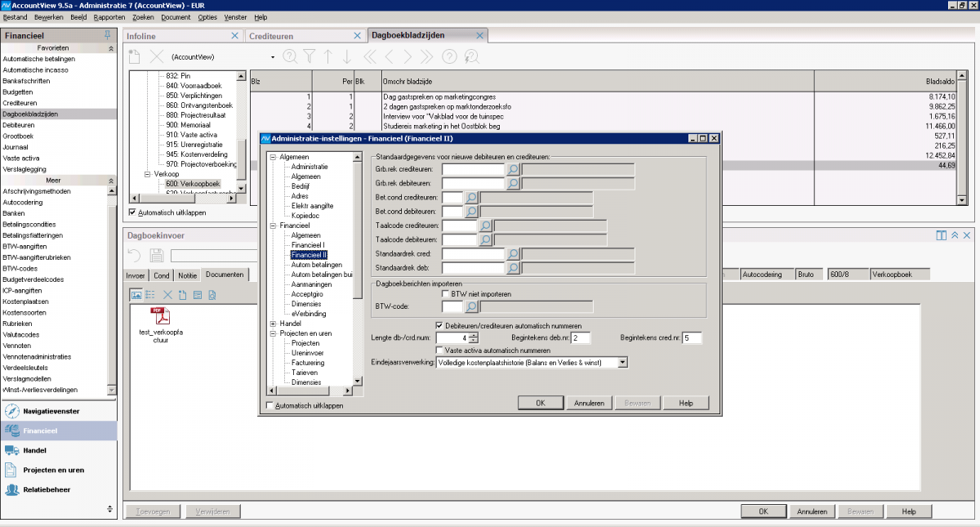
Task: Open Eindejaarsverwerking dropdown
Action: [622, 362]
